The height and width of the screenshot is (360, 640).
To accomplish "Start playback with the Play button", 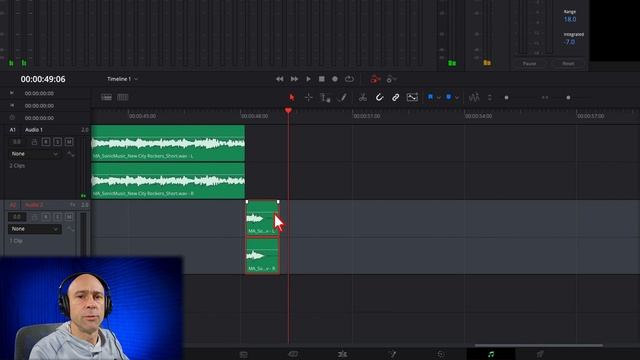I will coord(309,79).
